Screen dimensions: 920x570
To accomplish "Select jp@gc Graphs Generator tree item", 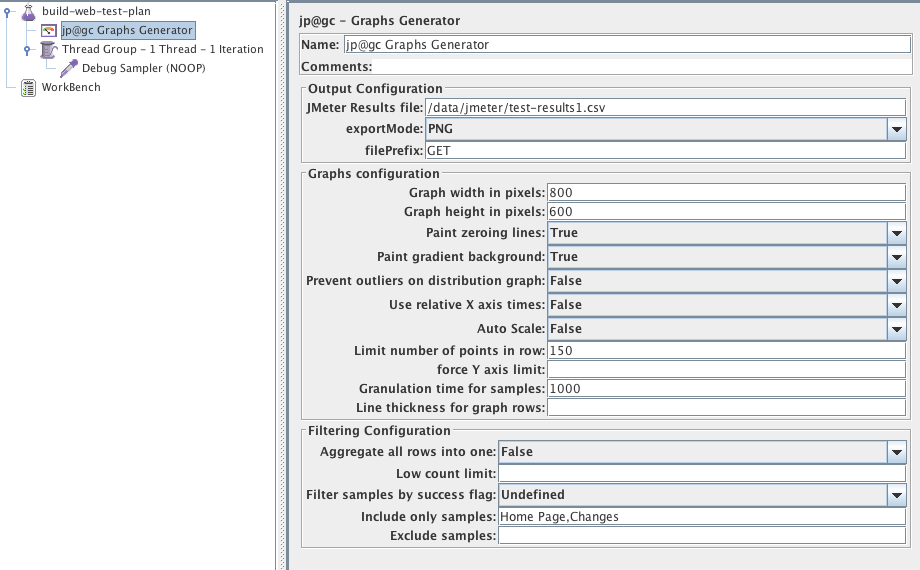I will click(128, 31).
